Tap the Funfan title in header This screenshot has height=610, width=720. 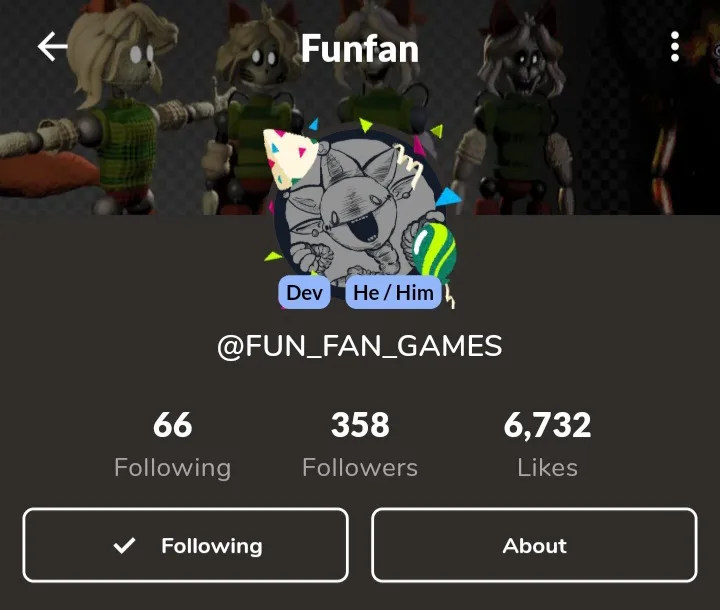point(360,48)
